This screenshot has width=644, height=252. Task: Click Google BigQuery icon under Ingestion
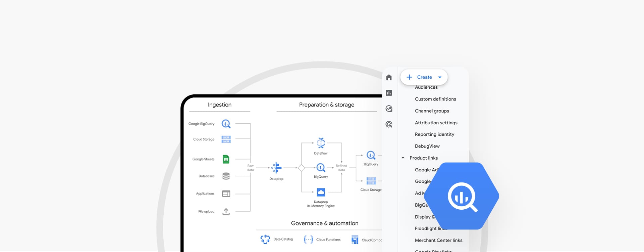226,124
